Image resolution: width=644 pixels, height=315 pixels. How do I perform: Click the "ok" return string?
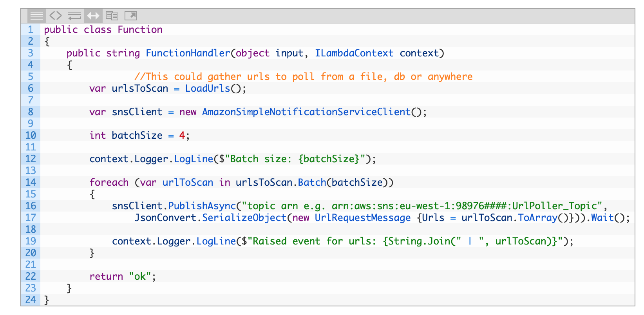(x=140, y=277)
